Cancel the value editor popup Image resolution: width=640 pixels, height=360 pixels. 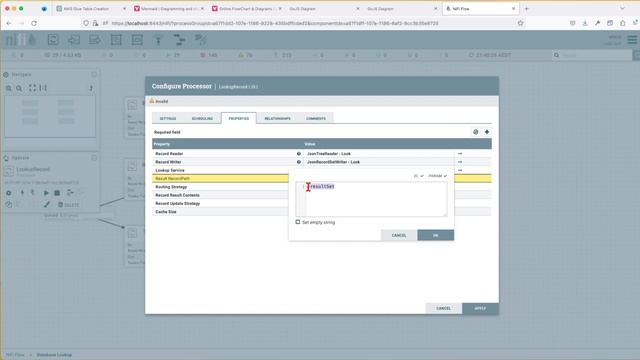point(399,235)
